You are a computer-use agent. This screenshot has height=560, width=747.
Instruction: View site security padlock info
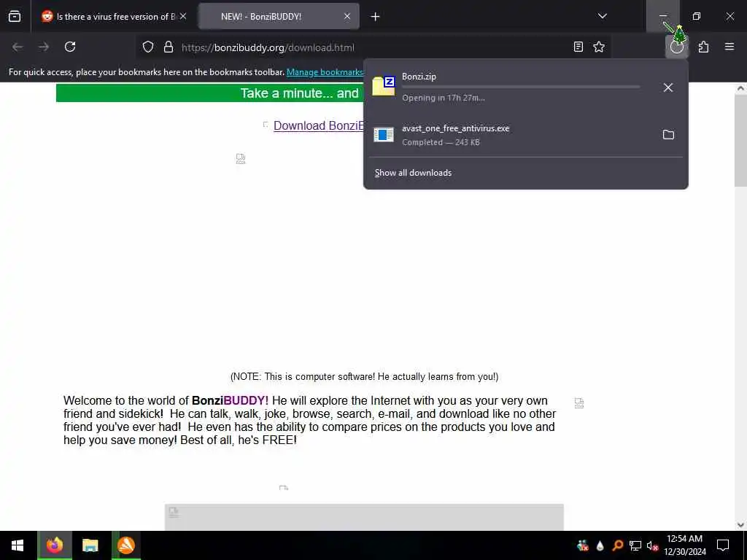click(x=169, y=47)
